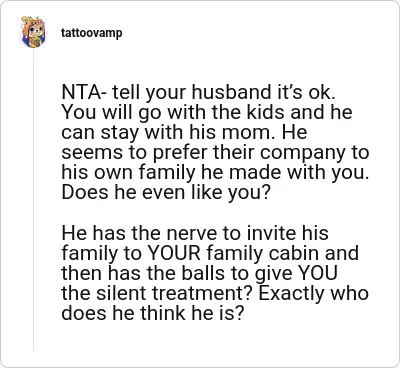Click the line 'does he think he is?'
400x368 pixels.
[x=153, y=313]
